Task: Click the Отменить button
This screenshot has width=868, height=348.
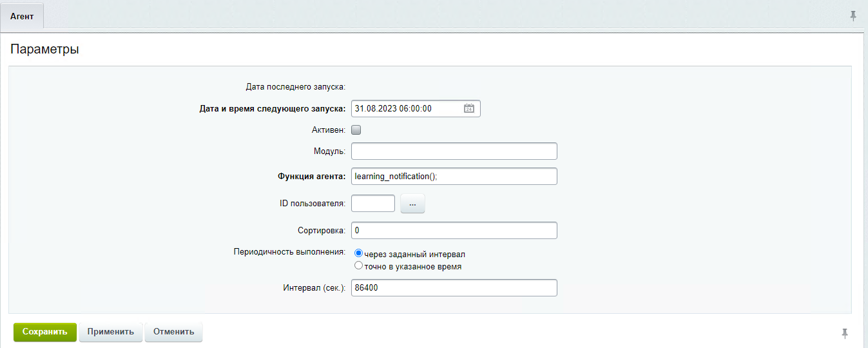Action: point(174,332)
